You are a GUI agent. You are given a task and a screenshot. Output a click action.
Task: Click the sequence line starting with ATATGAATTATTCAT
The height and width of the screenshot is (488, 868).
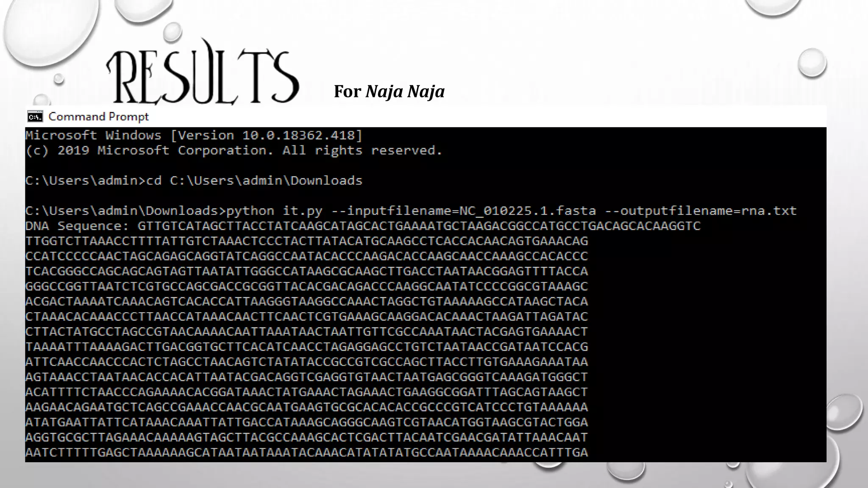click(x=307, y=423)
